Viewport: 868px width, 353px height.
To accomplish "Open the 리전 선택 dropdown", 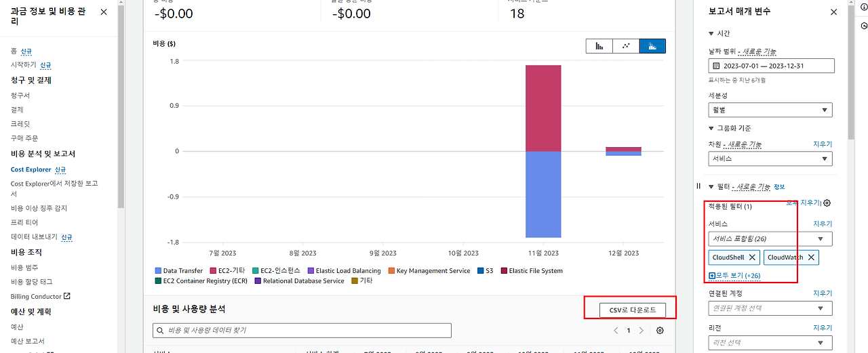I will 770,343.
